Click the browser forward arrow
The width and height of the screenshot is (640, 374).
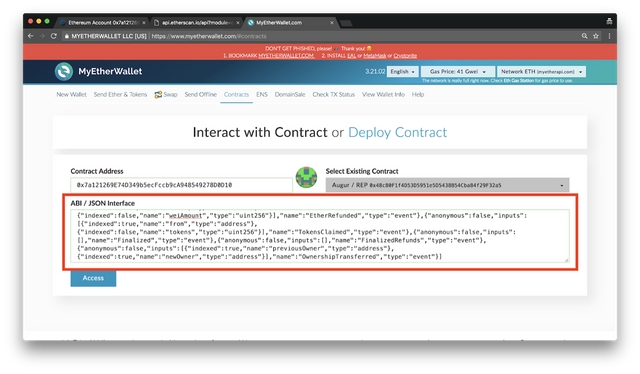pos(42,36)
